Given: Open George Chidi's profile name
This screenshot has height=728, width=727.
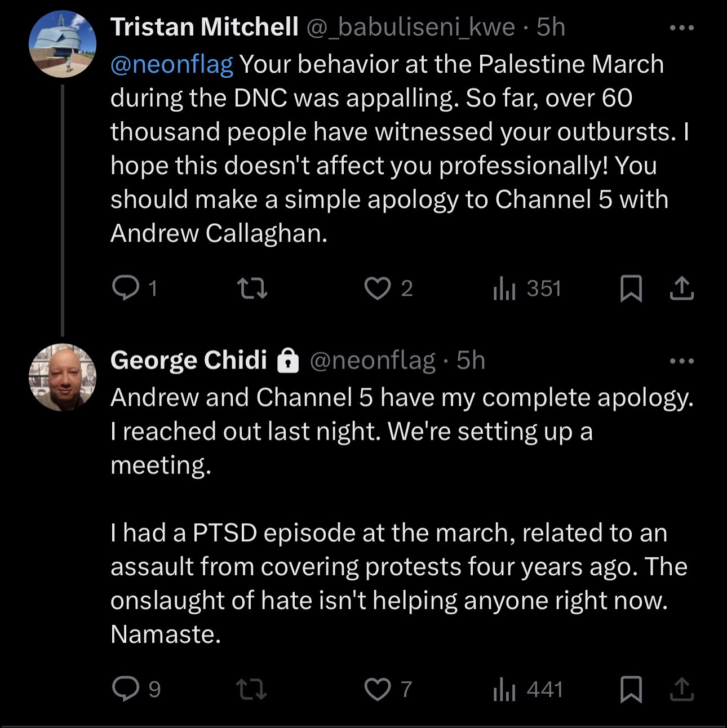Looking at the screenshot, I should pos(189,360).
